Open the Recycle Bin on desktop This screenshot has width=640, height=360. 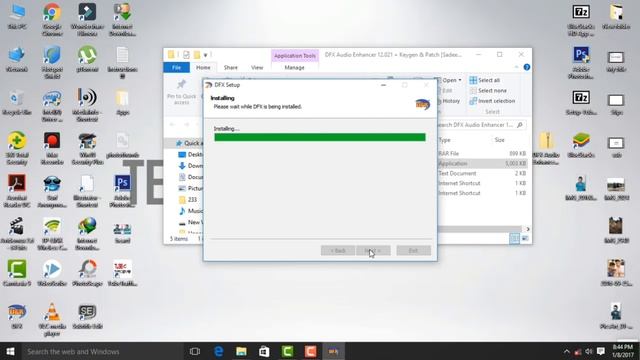pos(17,102)
